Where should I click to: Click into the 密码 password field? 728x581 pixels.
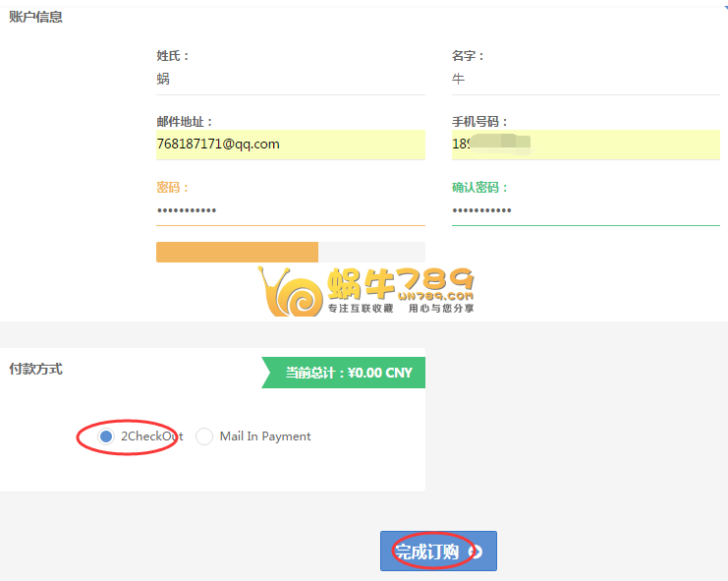290,210
